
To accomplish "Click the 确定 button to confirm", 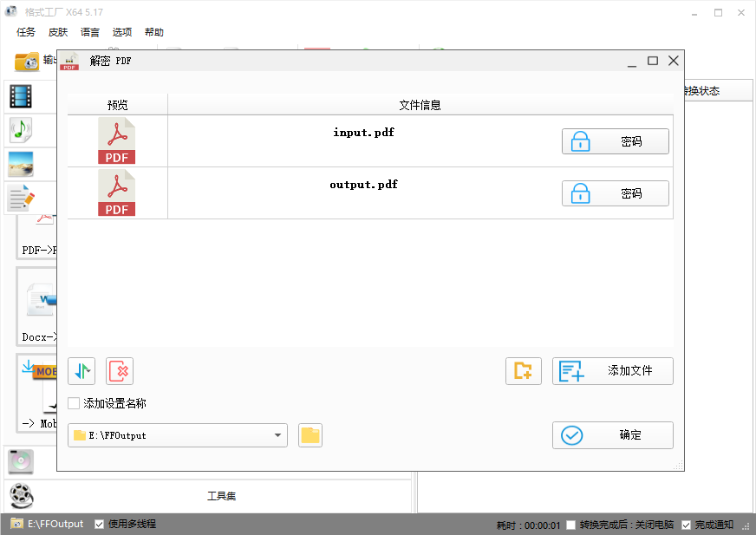I will (613, 435).
